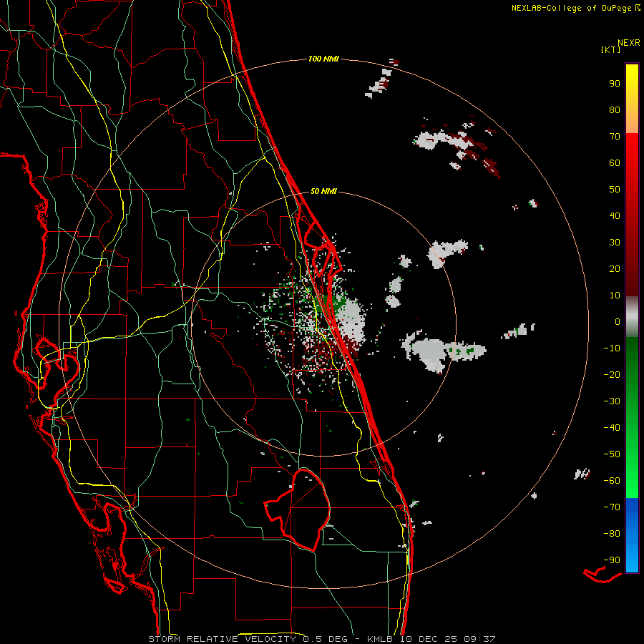This screenshot has height=644, width=644.
Task: Click the [KT] units label
Action: [611, 49]
